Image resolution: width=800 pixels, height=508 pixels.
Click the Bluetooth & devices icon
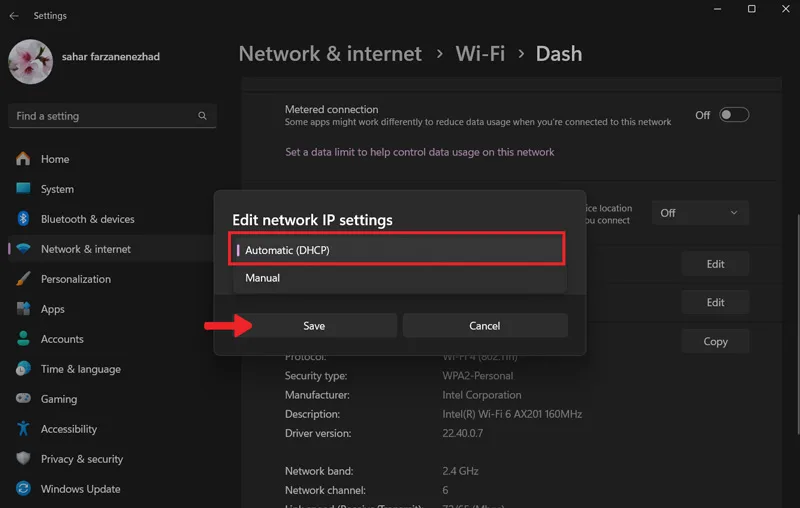[23, 218]
